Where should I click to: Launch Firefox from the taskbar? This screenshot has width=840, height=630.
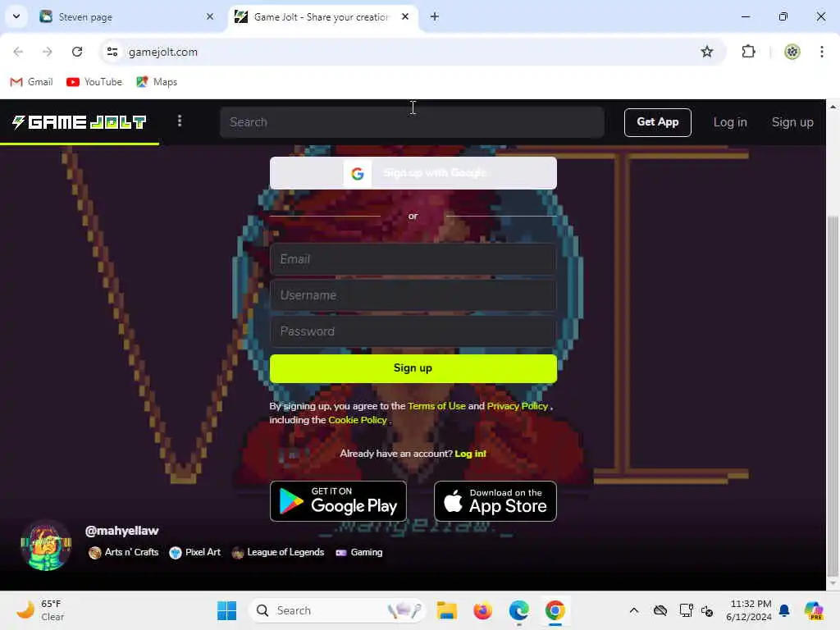tap(482, 610)
